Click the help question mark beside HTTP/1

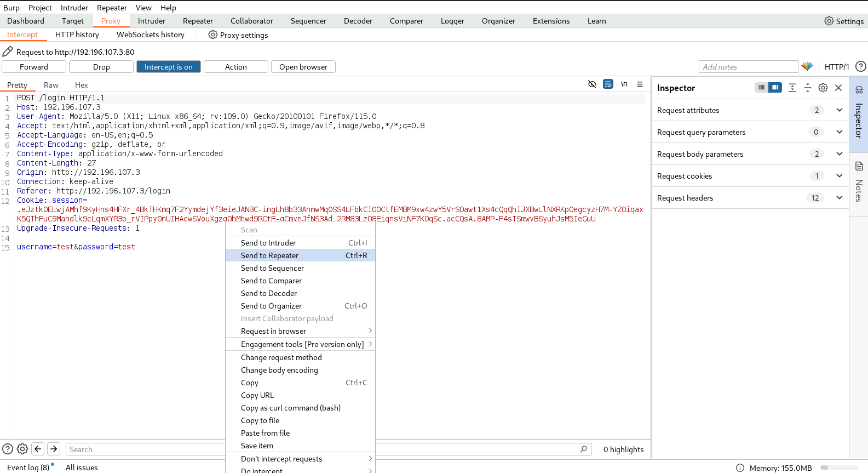861,66
